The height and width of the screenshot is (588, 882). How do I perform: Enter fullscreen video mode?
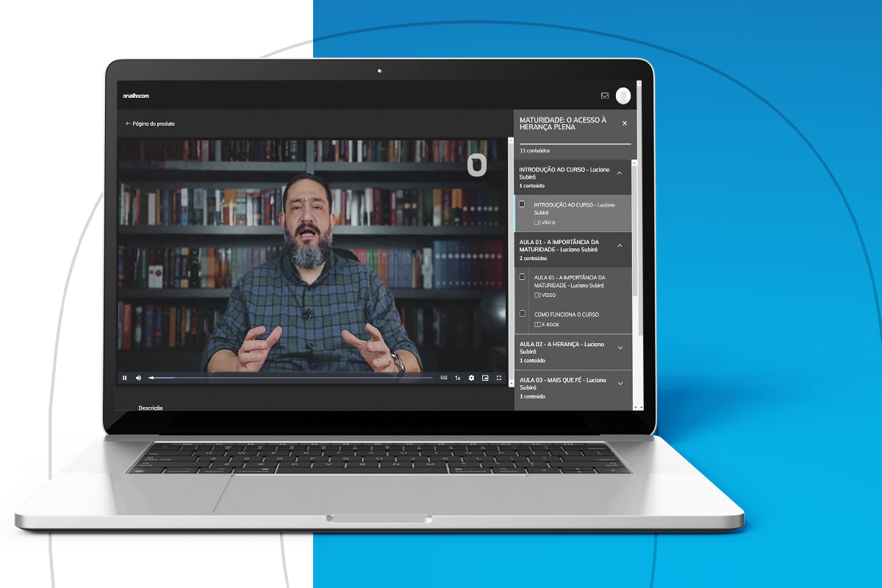(499, 378)
